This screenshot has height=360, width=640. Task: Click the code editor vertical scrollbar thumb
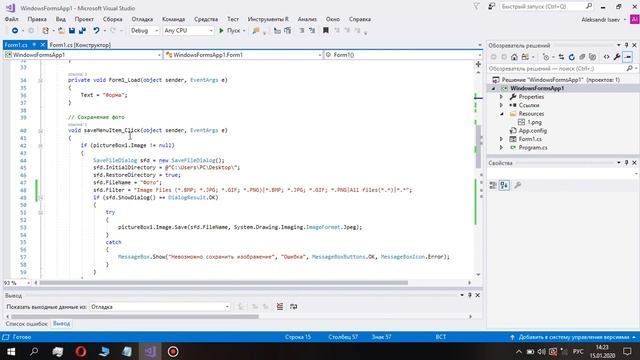pos(478,147)
